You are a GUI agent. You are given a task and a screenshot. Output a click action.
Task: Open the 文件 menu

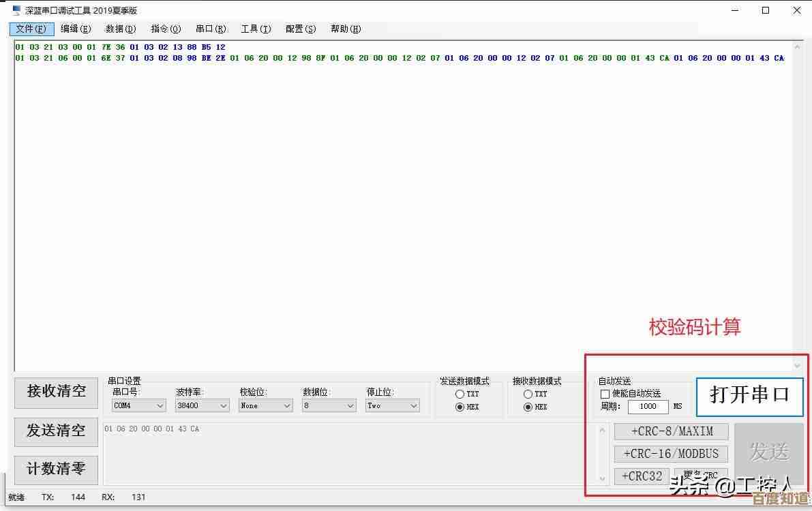[x=31, y=29]
